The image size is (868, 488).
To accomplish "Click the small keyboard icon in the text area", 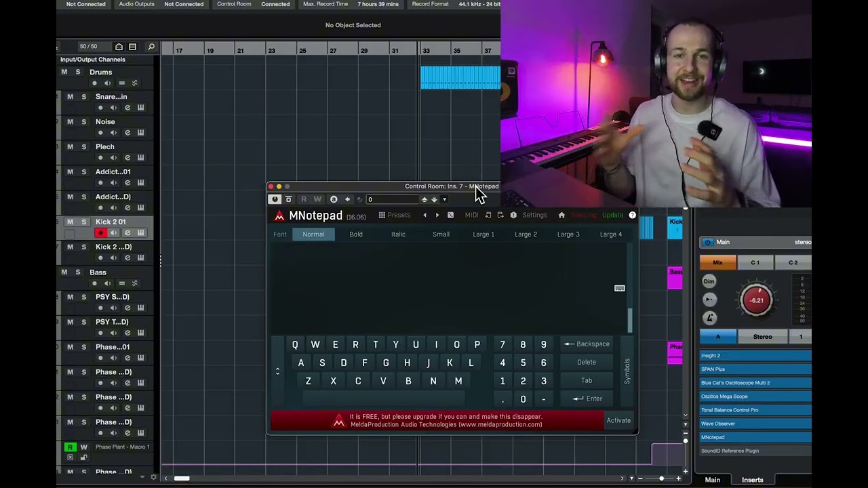I will (620, 288).
